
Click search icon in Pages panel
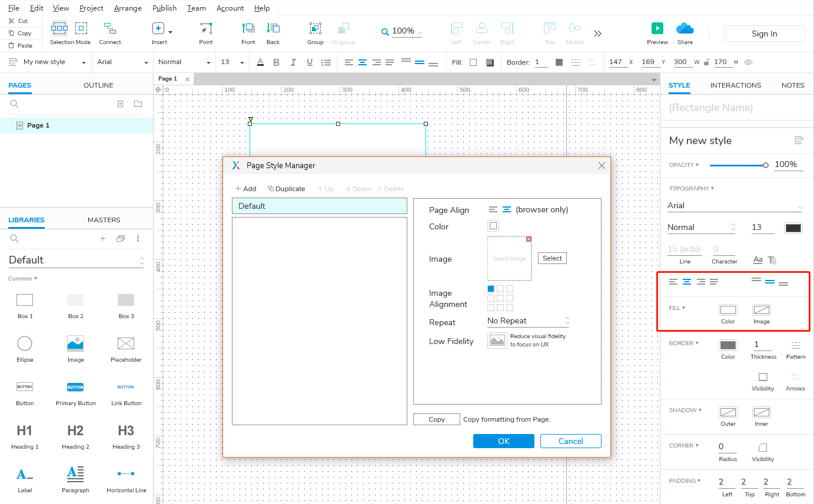point(15,104)
